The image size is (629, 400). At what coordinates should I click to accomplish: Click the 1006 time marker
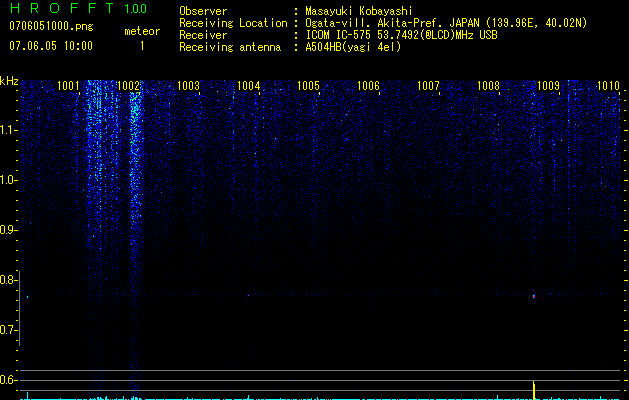(x=368, y=85)
